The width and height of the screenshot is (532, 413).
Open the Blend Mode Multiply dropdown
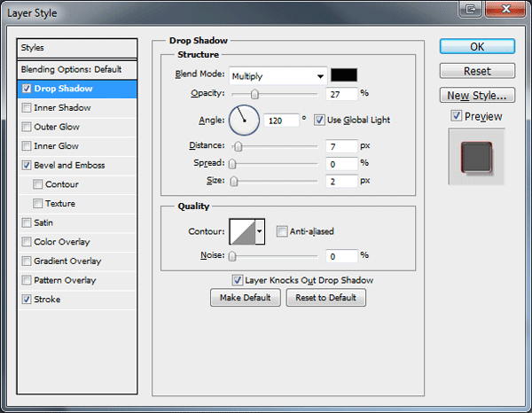(278, 76)
